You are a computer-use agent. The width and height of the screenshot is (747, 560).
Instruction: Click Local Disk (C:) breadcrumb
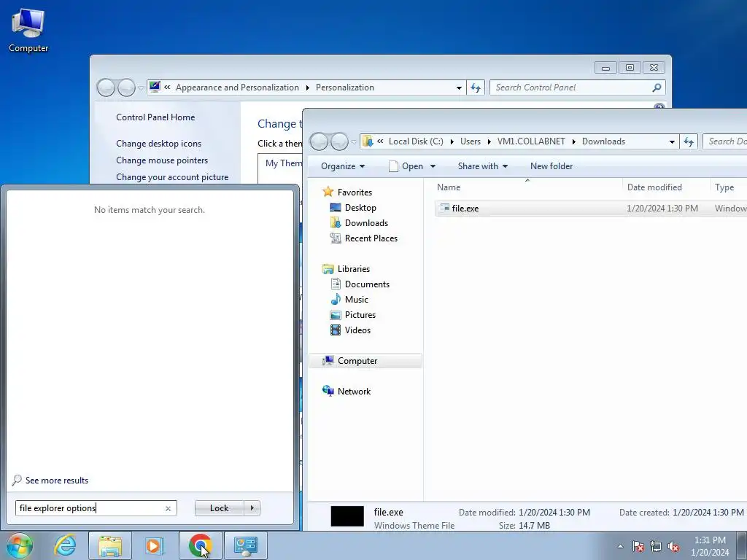[416, 141]
